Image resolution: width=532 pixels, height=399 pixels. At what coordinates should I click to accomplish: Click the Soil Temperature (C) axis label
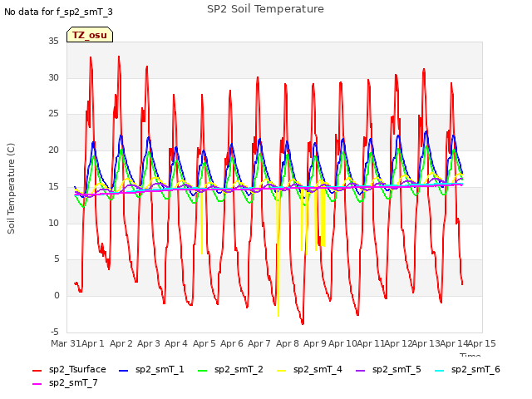coord(11,189)
